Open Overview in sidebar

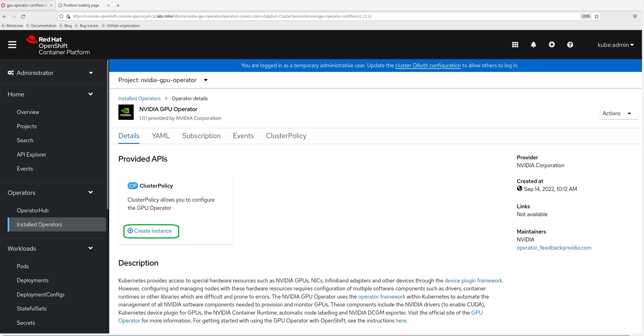[28, 112]
